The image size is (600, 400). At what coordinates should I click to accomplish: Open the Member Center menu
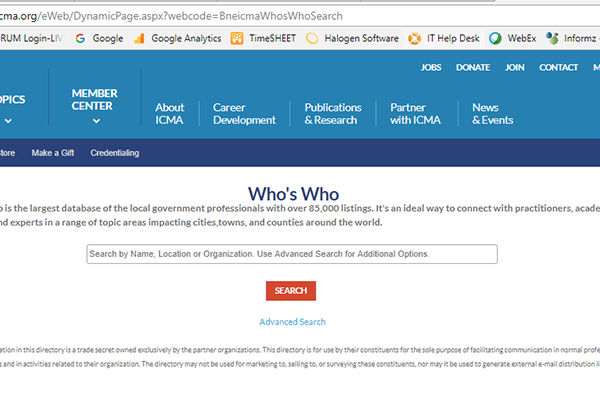(x=95, y=100)
